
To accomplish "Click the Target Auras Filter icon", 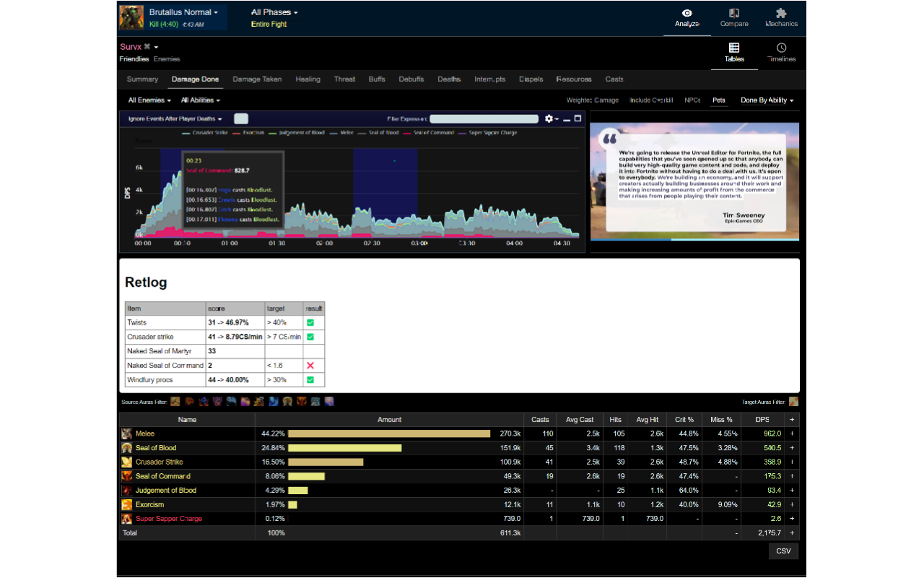I will coord(793,402).
